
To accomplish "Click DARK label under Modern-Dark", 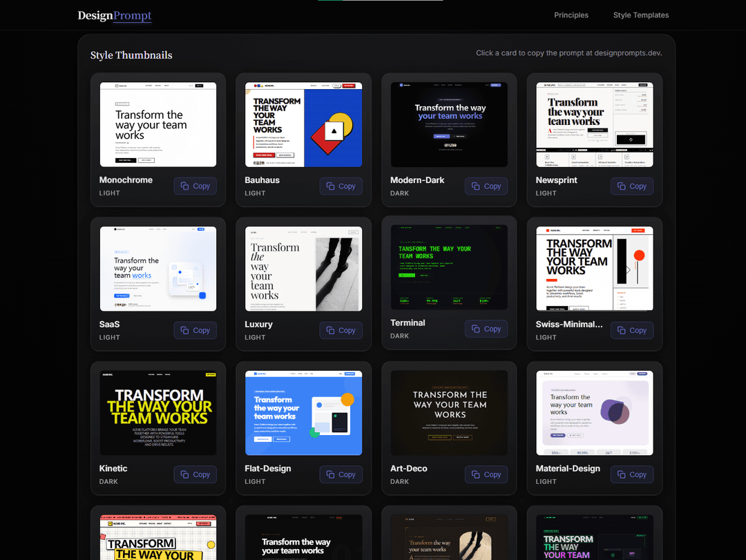I will [399, 193].
